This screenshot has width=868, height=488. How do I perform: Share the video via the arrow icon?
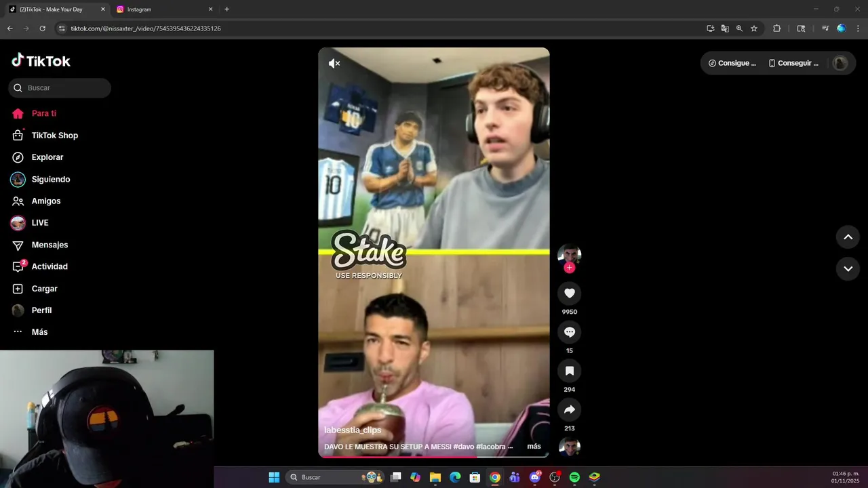pos(570,409)
